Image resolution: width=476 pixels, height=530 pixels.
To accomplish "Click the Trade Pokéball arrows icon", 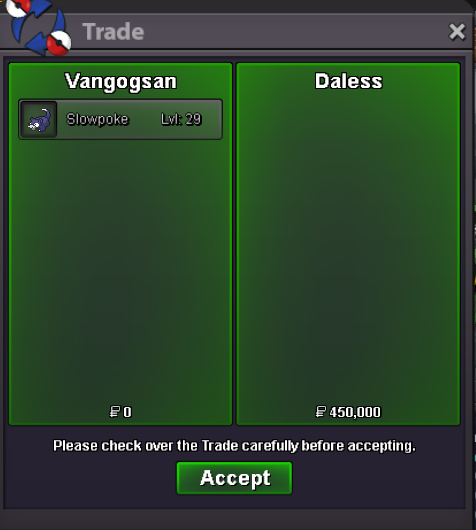I will pos(38,27).
